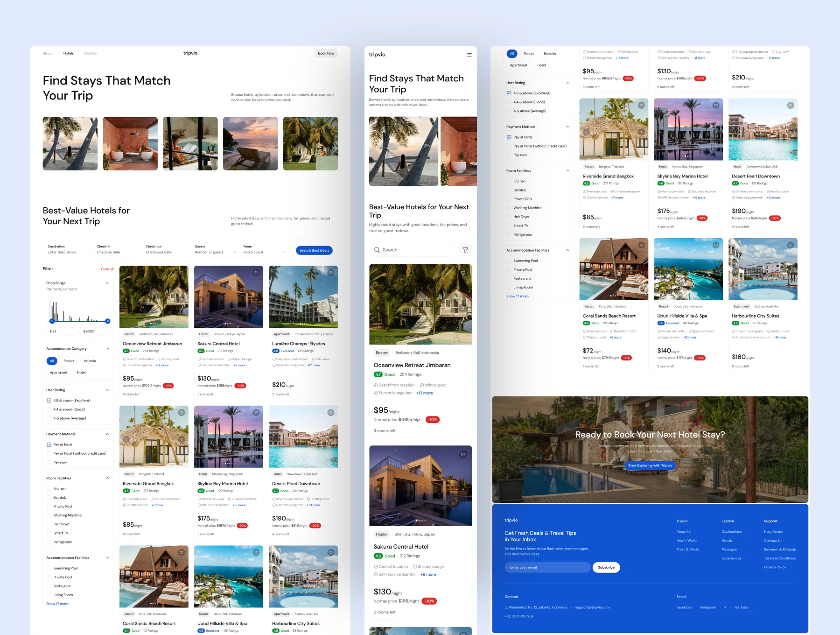840x635 pixels.
Task: Show next Oceanview Retreat photo in mobile mockup
Action: pyautogui.click(x=463, y=308)
